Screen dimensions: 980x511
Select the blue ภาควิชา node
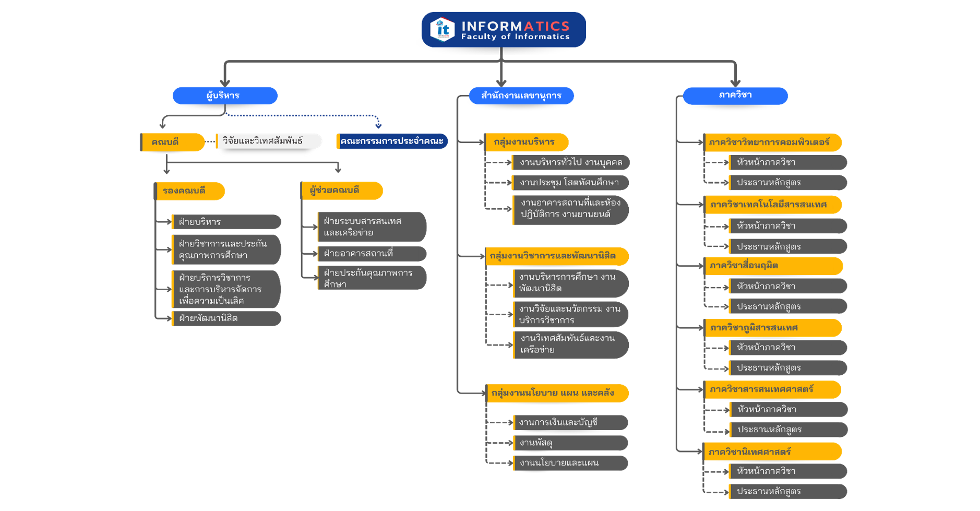(x=735, y=96)
